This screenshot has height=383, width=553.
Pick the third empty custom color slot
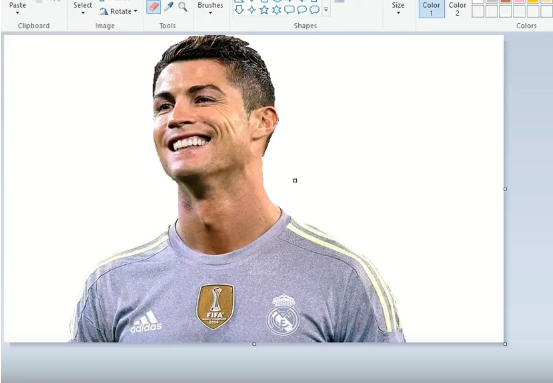click(505, 12)
